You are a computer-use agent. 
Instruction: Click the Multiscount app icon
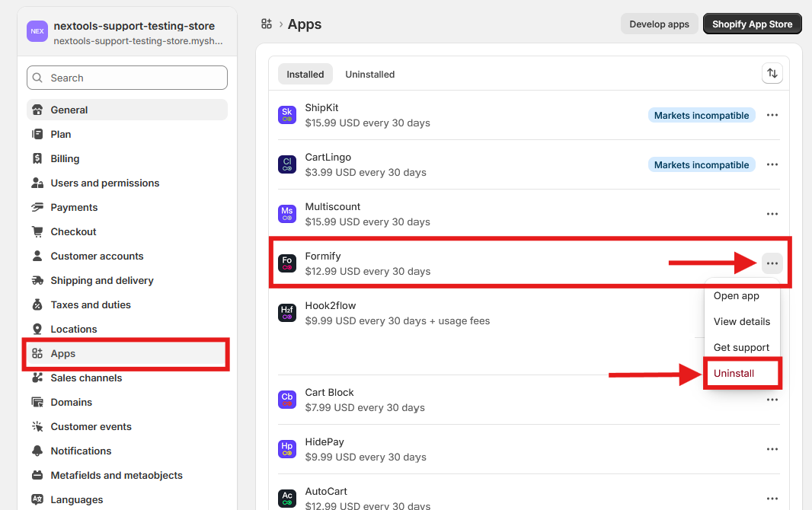287,214
